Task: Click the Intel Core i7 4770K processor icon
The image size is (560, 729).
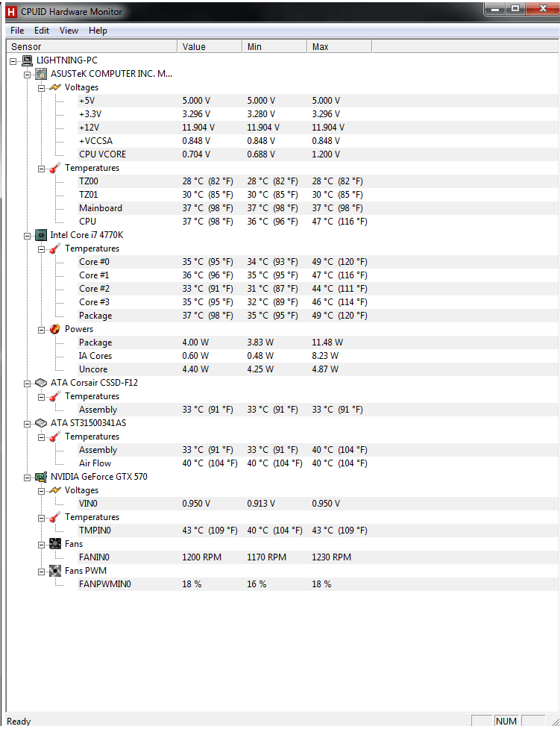Action: (42, 235)
